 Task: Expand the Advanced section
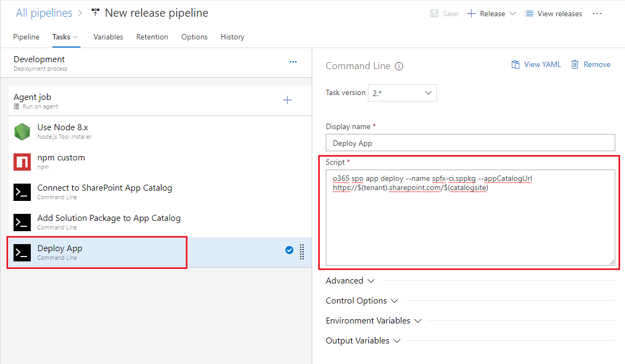click(350, 281)
